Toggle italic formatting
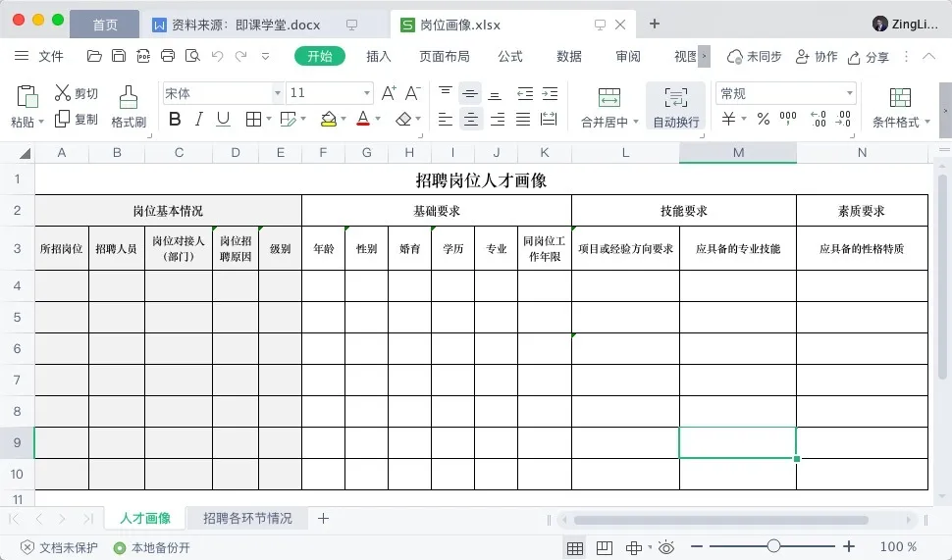952x560 pixels. (x=198, y=119)
